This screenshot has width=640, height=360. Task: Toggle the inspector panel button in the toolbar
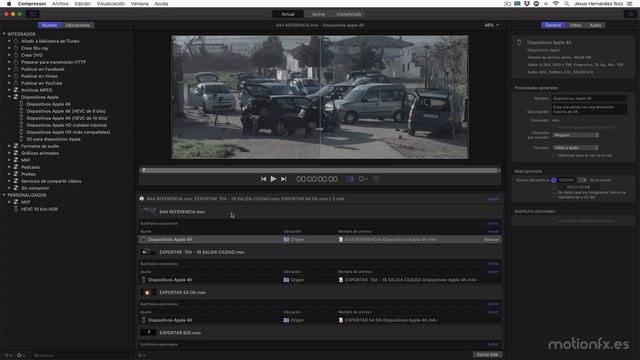click(630, 14)
